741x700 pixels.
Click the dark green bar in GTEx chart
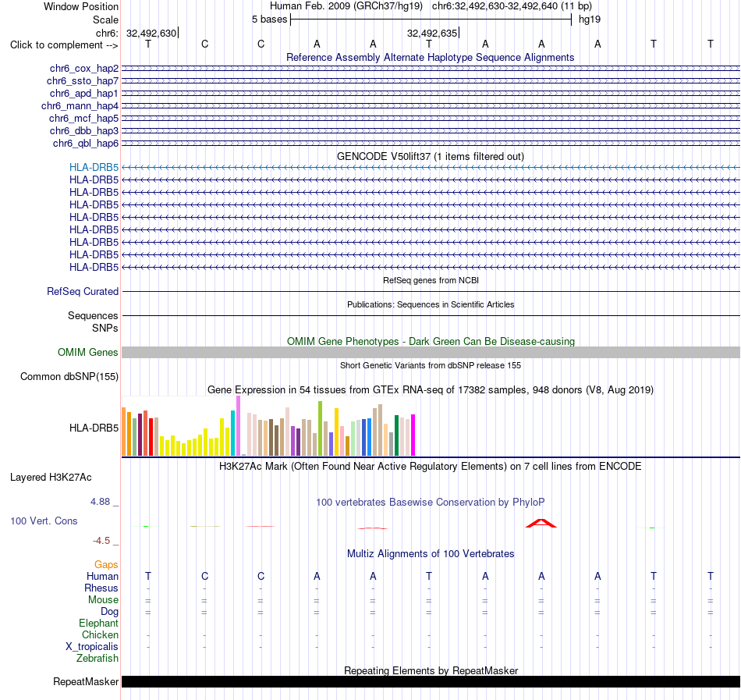397,435
